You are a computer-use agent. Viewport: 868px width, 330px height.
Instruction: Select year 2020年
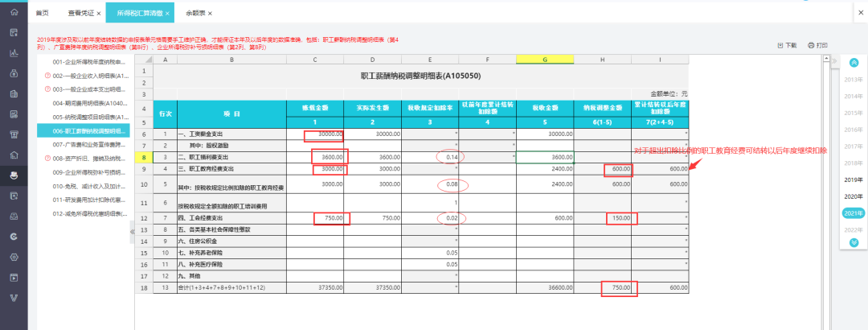(854, 196)
